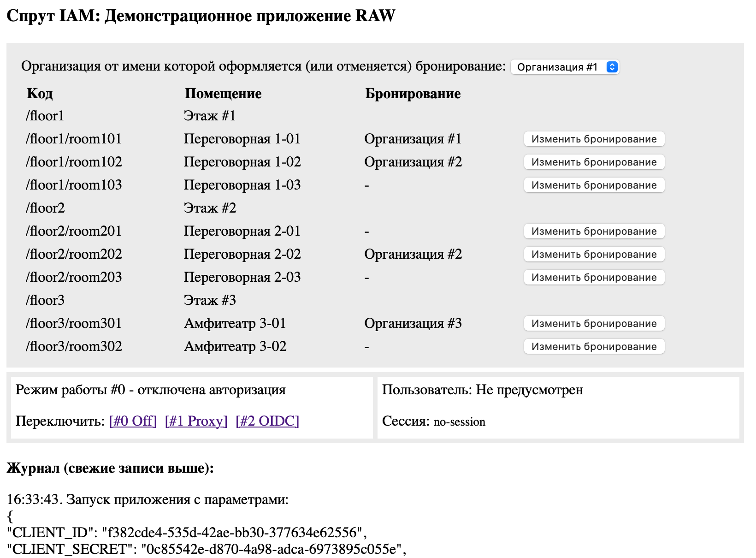Change booking for Переговорная 2-01
The width and height of the screenshot is (756, 558).
594,231
